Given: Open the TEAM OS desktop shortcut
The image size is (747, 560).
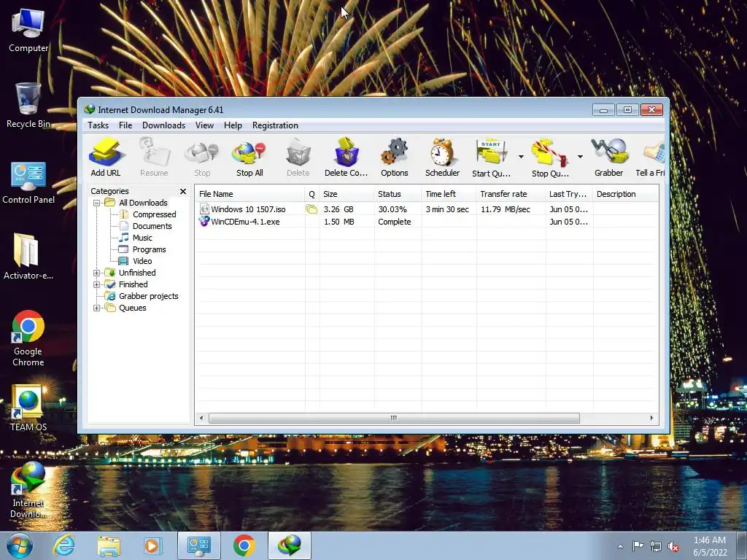Looking at the screenshot, I should coord(28,408).
